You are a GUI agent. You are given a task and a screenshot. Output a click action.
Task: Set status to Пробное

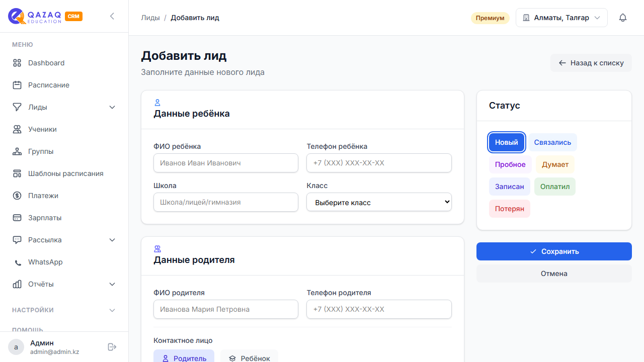coord(510,164)
